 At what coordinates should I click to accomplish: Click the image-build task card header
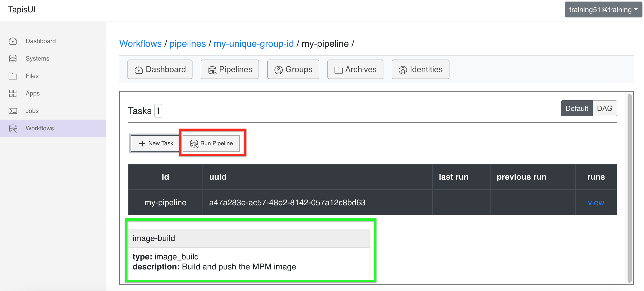coord(249,238)
